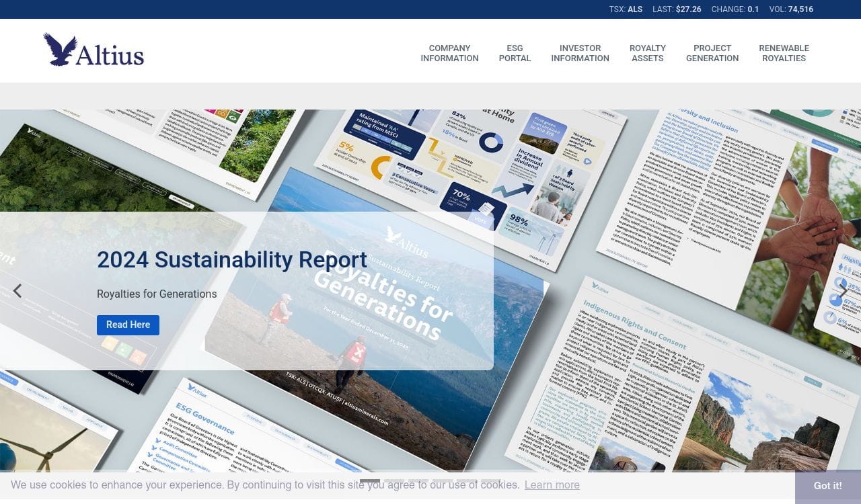Click the last price $27.26 value
Screen dimensions: 861x504
688,9
